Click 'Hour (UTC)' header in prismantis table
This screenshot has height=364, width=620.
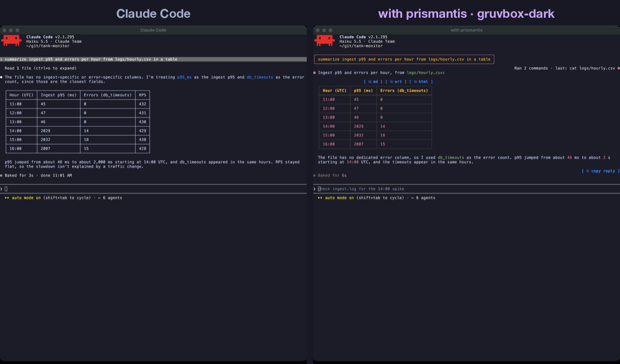tap(335, 91)
